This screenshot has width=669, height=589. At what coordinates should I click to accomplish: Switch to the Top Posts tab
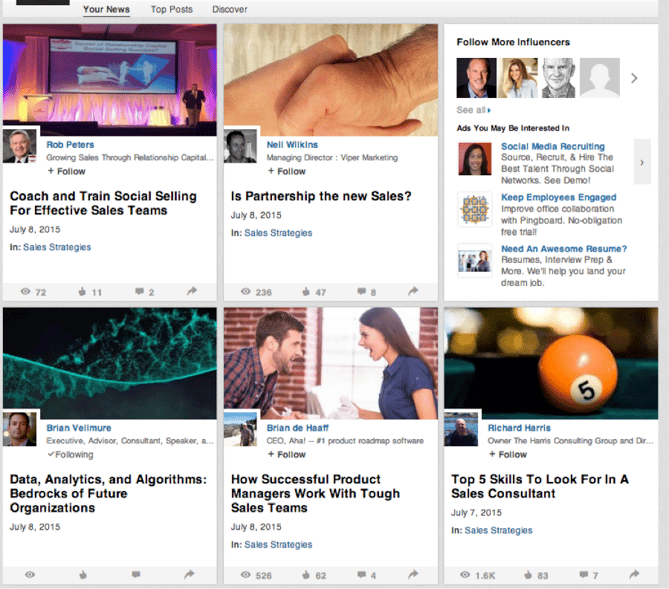172,9
